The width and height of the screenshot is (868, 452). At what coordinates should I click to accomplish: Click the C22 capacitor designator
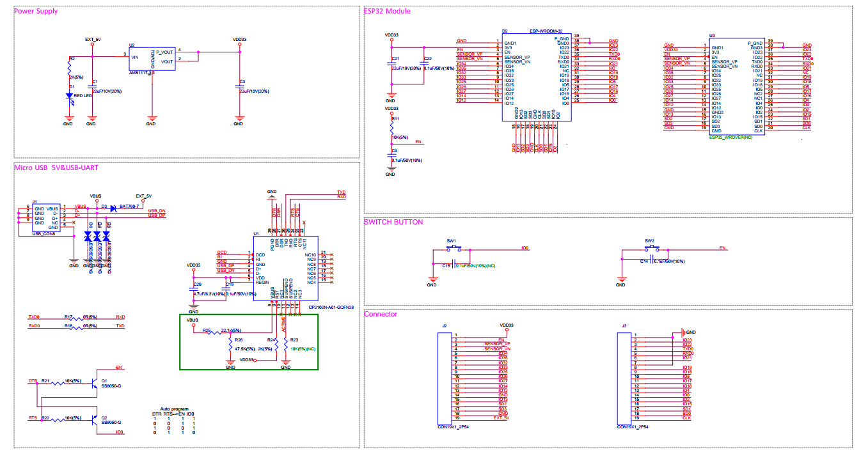click(428, 58)
